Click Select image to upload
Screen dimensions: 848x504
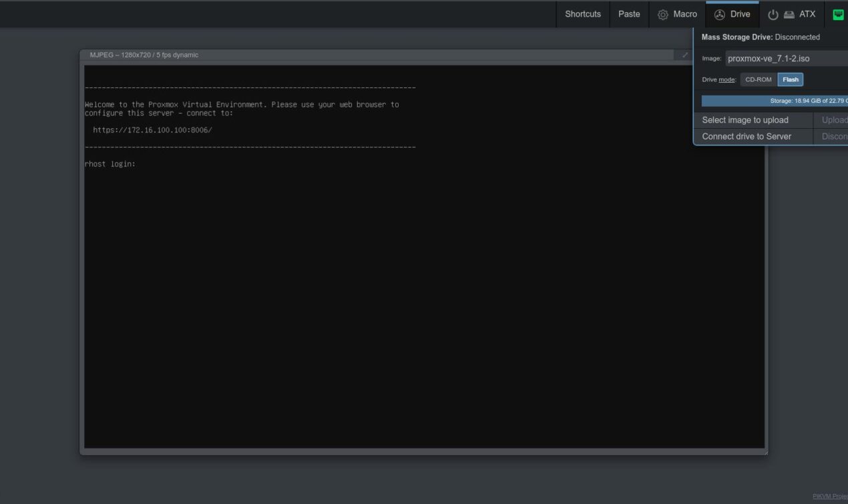click(753, 120)
